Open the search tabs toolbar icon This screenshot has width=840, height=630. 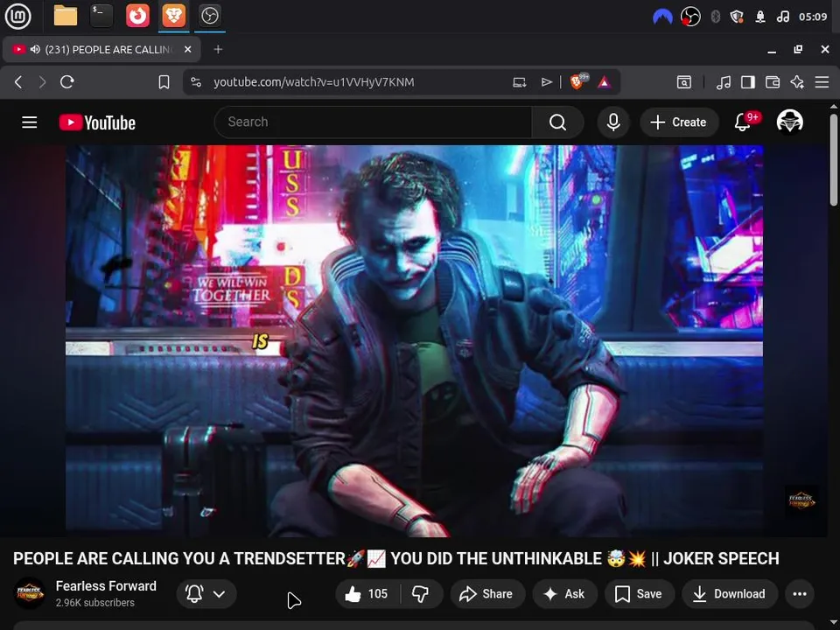(684, 82)
